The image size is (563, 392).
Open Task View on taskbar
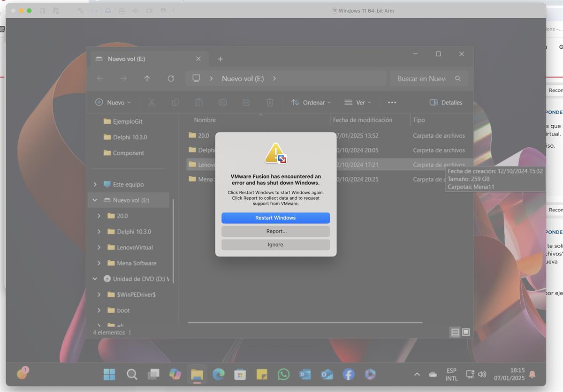(153, 374)
